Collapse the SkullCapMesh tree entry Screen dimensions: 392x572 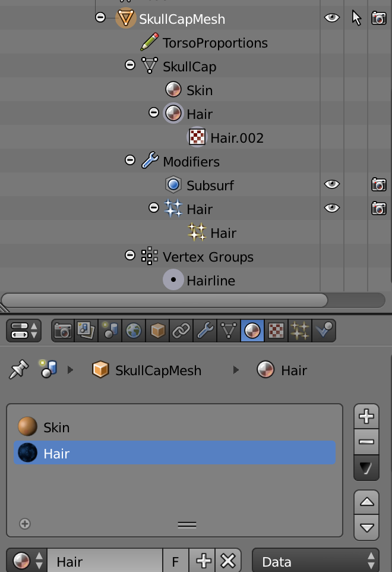[100, 17]
